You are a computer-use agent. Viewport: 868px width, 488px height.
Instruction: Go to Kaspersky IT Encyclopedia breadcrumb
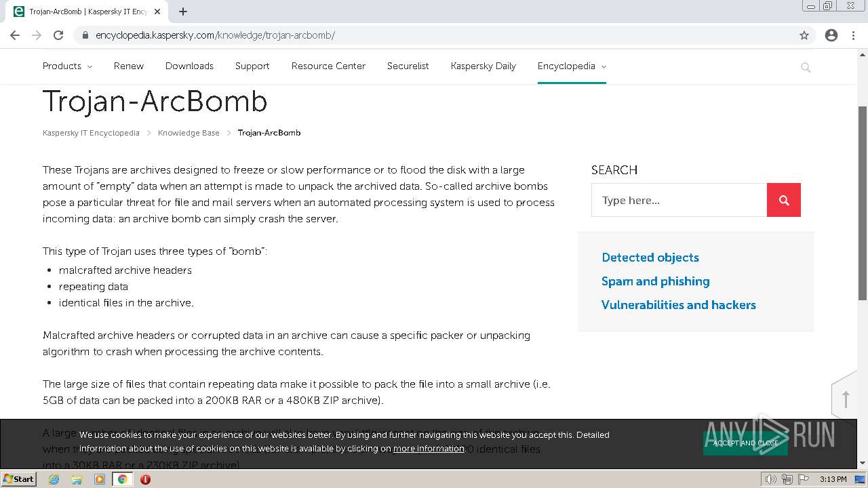[x=91, y=133]
